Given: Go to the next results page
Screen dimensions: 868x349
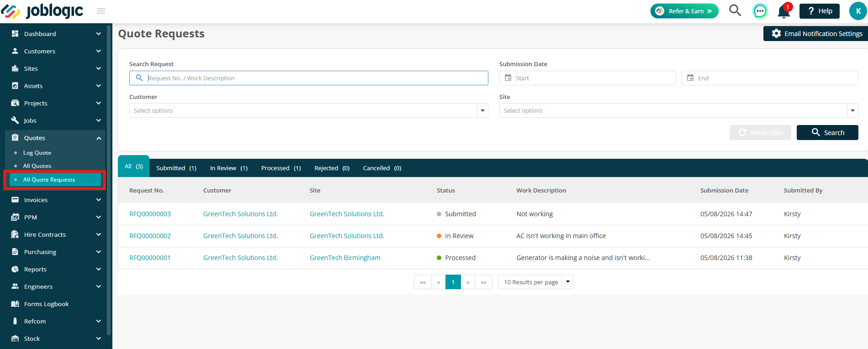Looking at the screenshot, I should click(468, 282).
